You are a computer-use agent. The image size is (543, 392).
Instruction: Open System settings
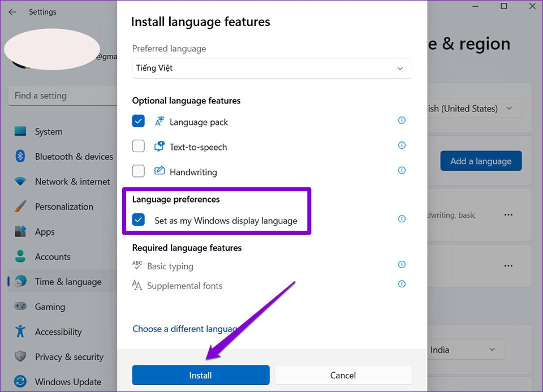[x=49, y=132]
